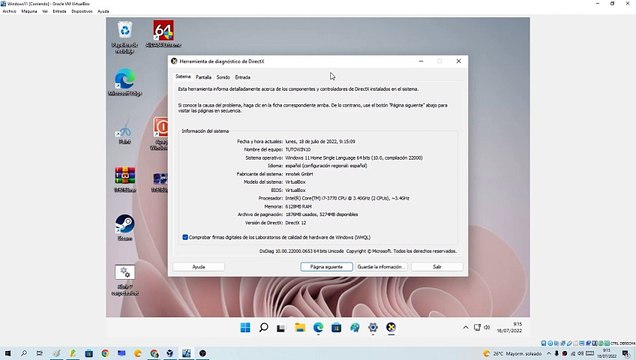Switch to the Pantalla tab
636x360 pixels.
tap(204, 77)
